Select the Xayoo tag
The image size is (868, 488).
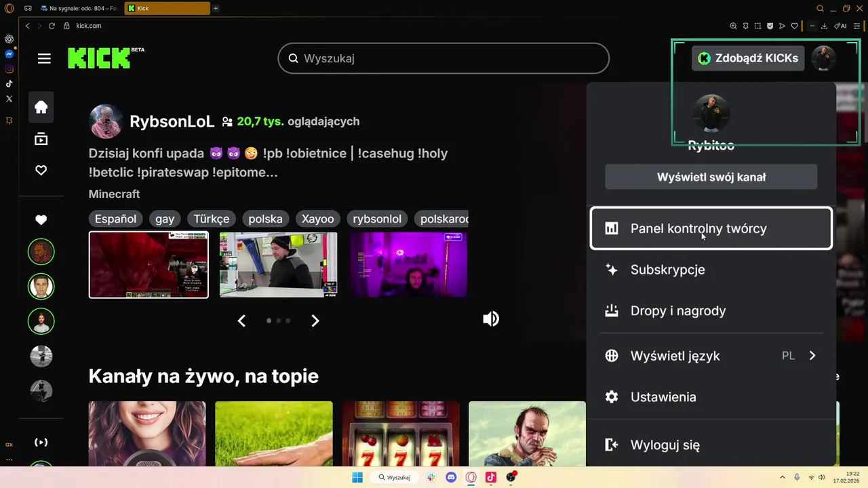(317, 219)
